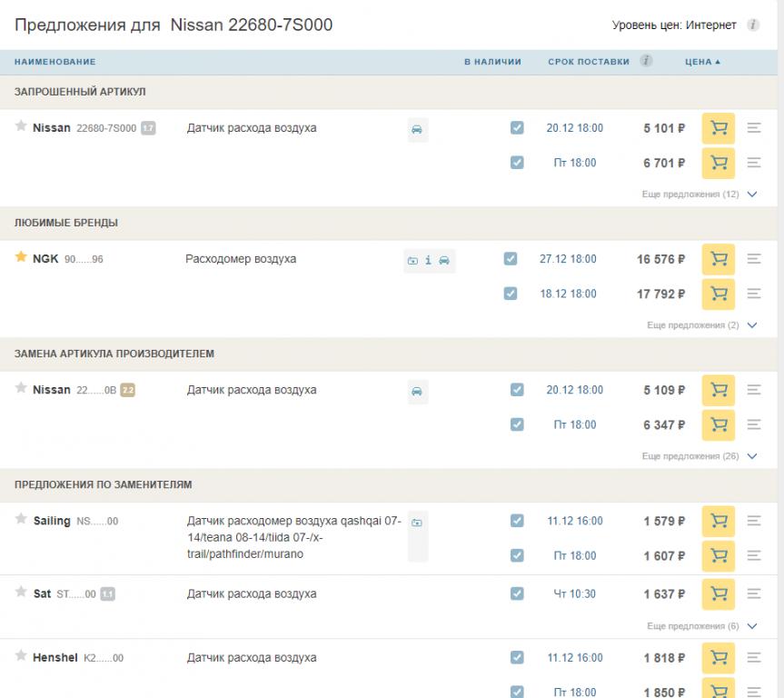784x698 pixels.
Task: Open the lines menu for the 16 576 ₽ offer
Action: click(x=754, y=259)
